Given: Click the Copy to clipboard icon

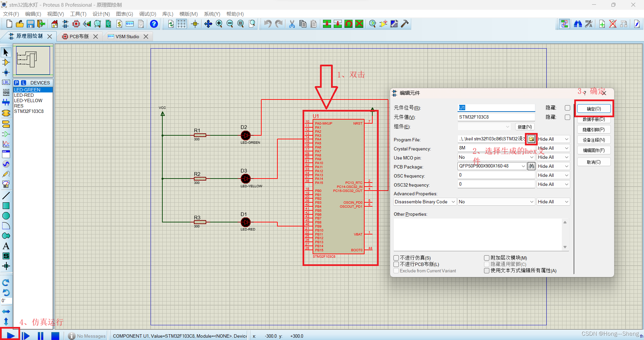Looking at the screenshot, I should [303, 24].
